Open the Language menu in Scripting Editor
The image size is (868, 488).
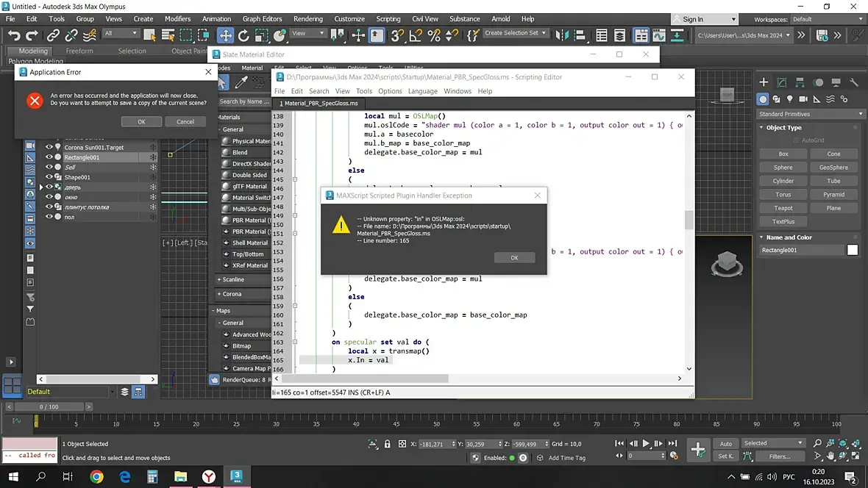(422, 91)
